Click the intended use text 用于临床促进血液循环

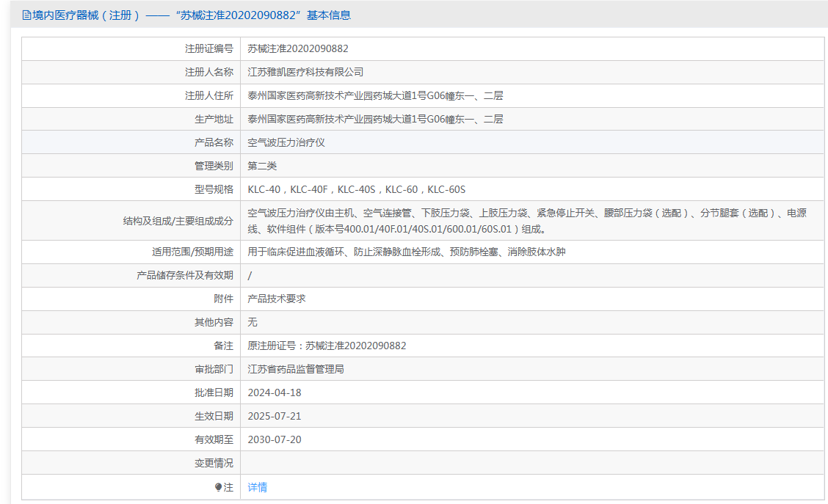coord(407,252)
